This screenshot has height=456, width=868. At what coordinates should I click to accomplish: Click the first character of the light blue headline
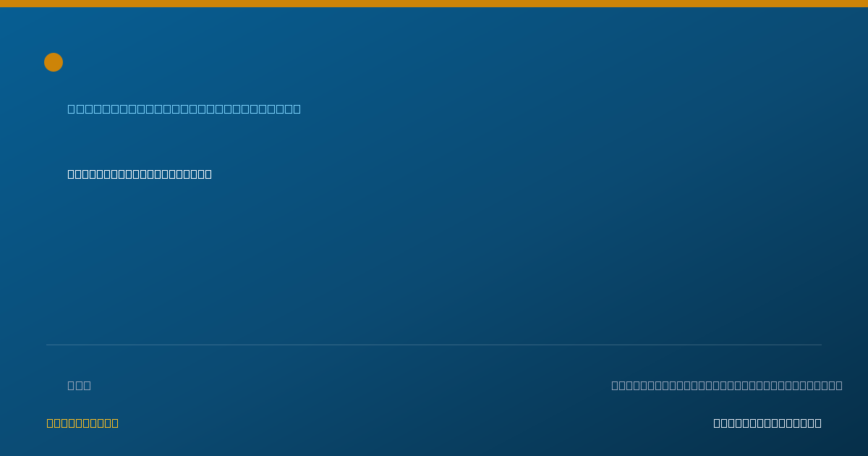pyautogui.click(x=72, y=109)
